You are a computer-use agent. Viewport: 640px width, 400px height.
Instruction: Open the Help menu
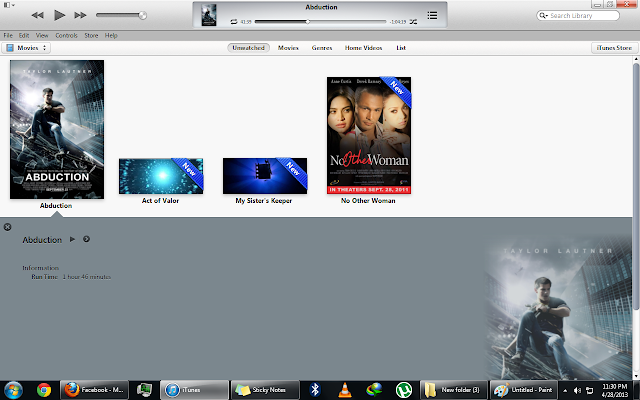click(111, 36)
